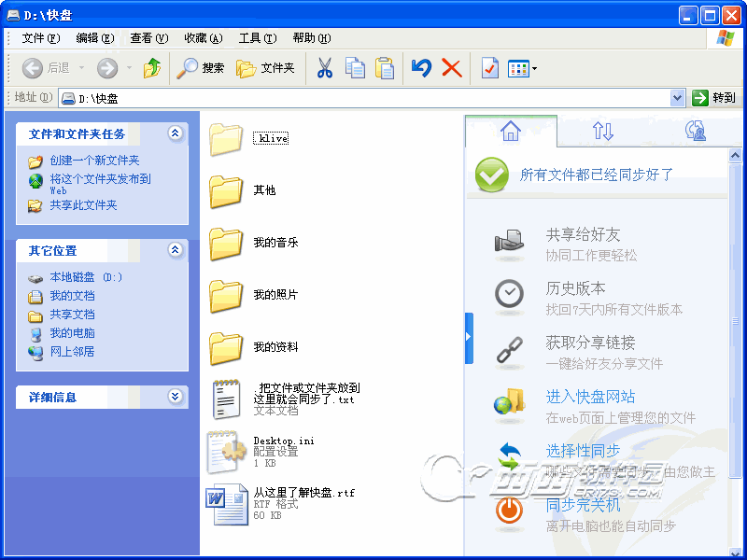This screenshot has width=747, height=560.
Task: Click the 同步完关机 power icon
Action: pos(509,511)
